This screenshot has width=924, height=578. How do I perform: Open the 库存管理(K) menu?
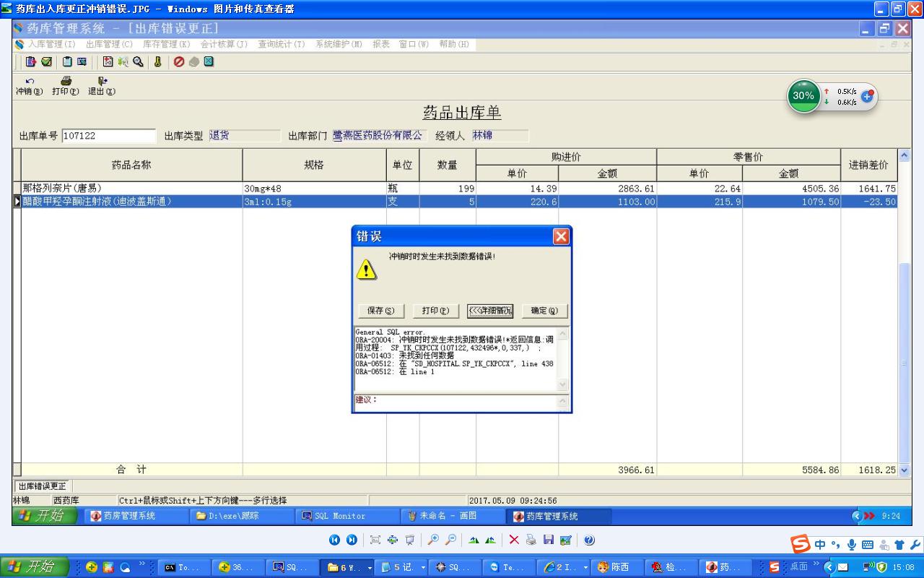tap(166, 44)
